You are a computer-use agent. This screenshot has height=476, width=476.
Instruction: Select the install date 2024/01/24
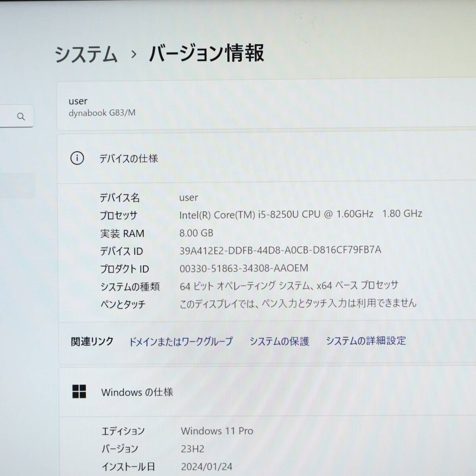pos(207,466)
